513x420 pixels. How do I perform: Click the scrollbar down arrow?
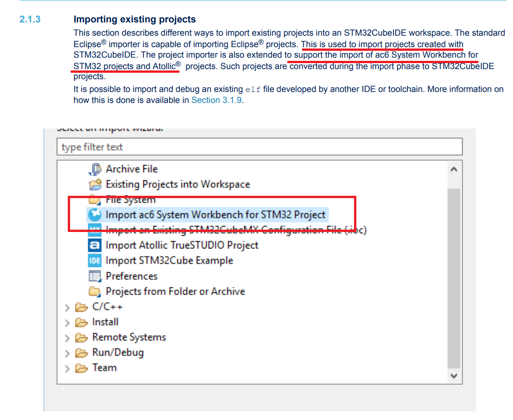[x=454, y=377]
